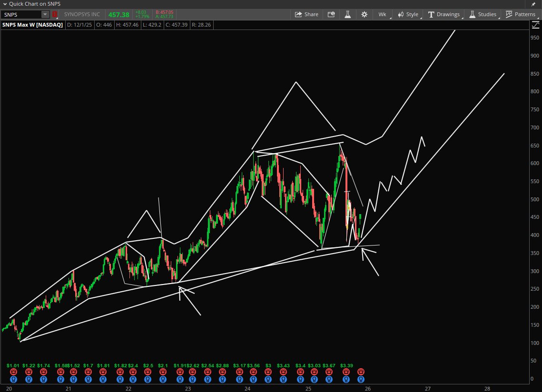The width and height of the screenshot is (542, 392).
Task: Click the red phone icon under $2.4
Action: coord(133,372)
